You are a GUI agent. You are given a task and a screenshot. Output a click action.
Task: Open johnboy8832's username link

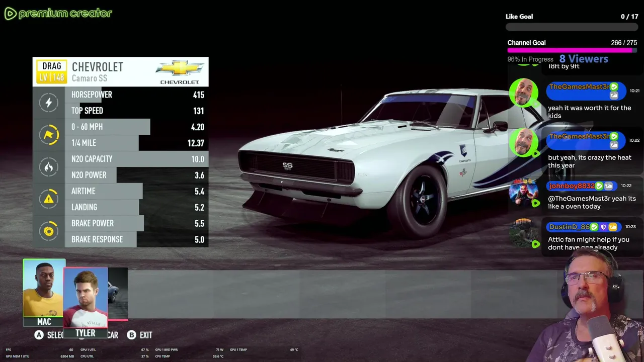tap(572, 186)
